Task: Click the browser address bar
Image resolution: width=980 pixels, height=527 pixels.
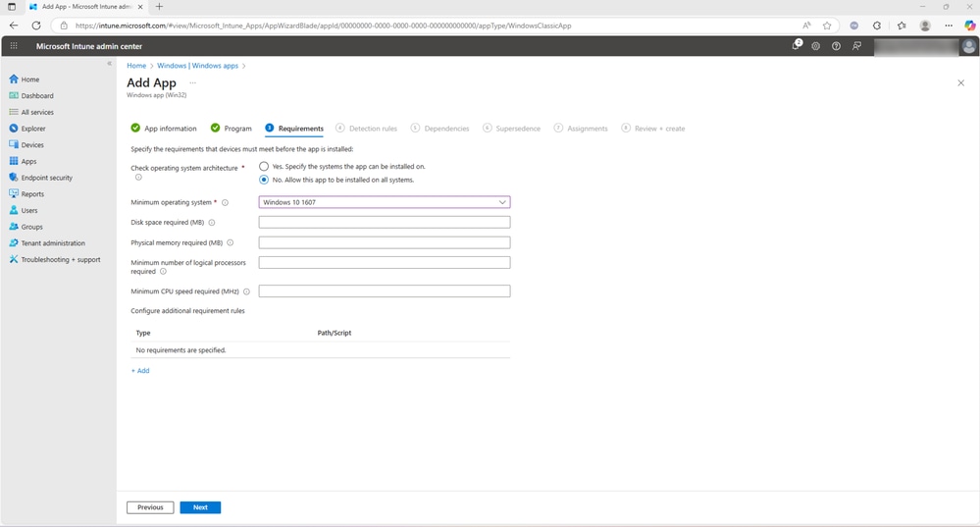Action: point(432,26)
